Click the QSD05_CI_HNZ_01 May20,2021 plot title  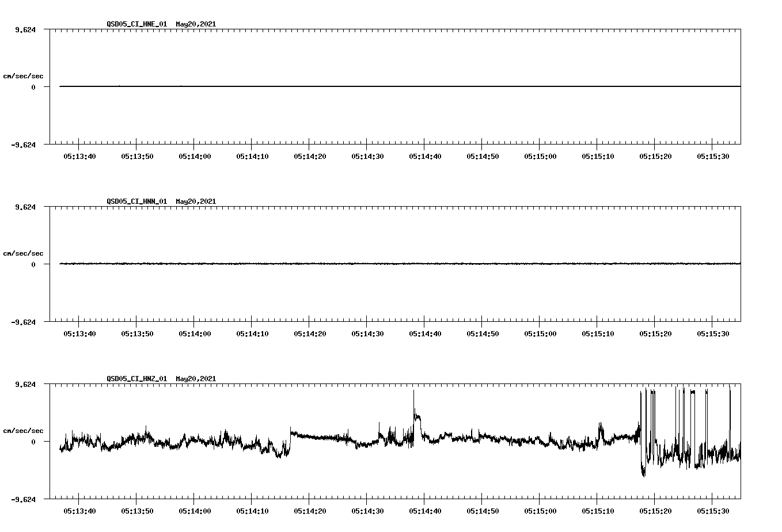tap(161, 379)
